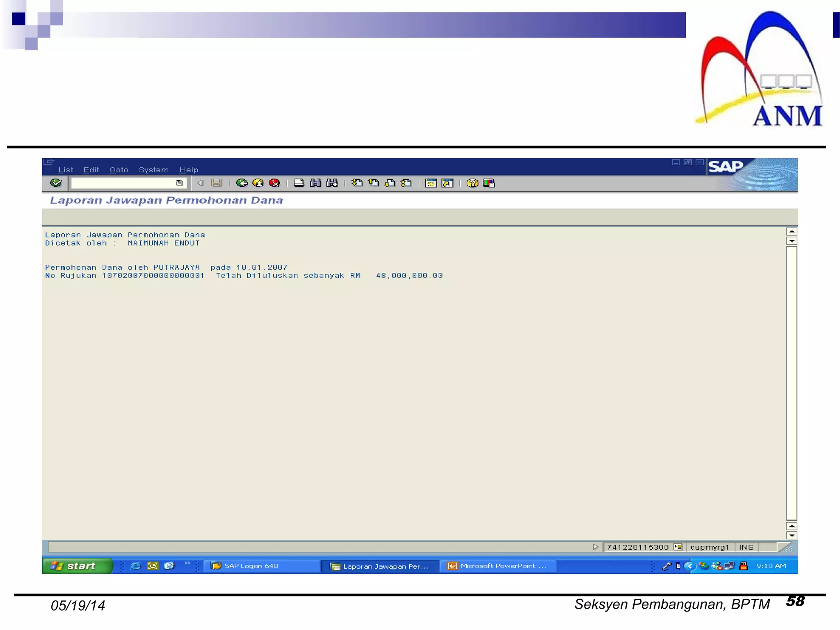Collapse the command field with triangle arrow

point(200,183)
